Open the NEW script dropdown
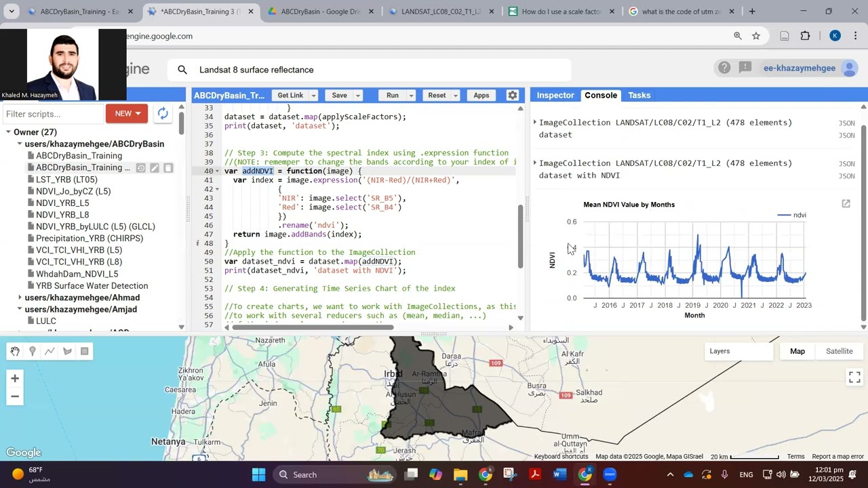The image size is (868, 488). coord(127,113)
